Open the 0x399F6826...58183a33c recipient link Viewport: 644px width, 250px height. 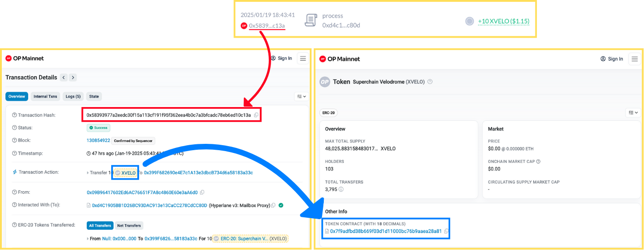[171, 239]
